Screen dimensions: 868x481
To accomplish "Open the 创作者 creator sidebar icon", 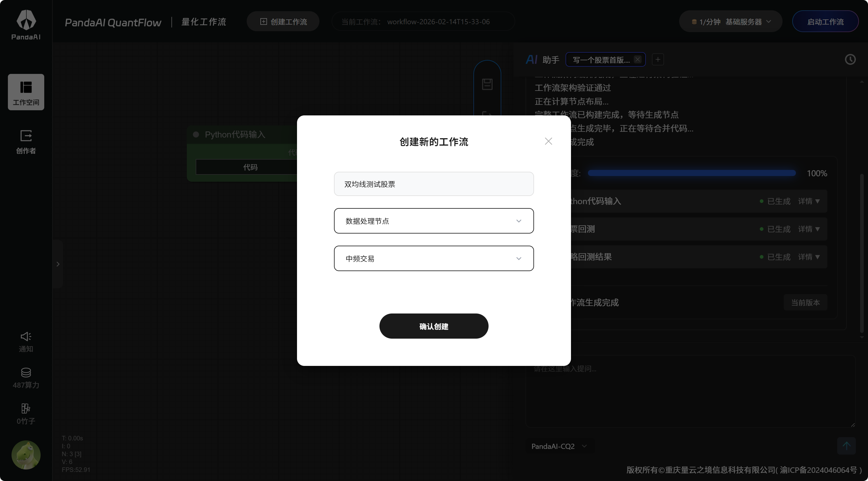I will pyautogui.click(x=26, y=142).
